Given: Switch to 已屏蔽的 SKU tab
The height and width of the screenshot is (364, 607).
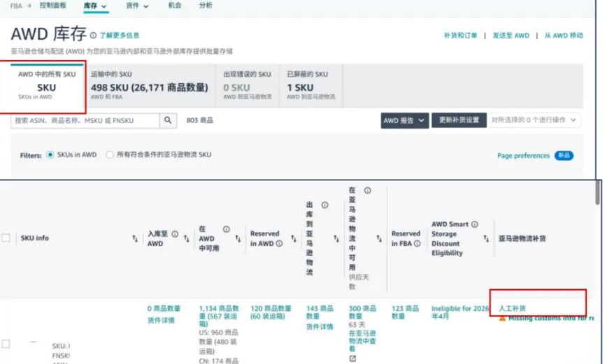Looking at the screenshot, I should pos(311,86).
